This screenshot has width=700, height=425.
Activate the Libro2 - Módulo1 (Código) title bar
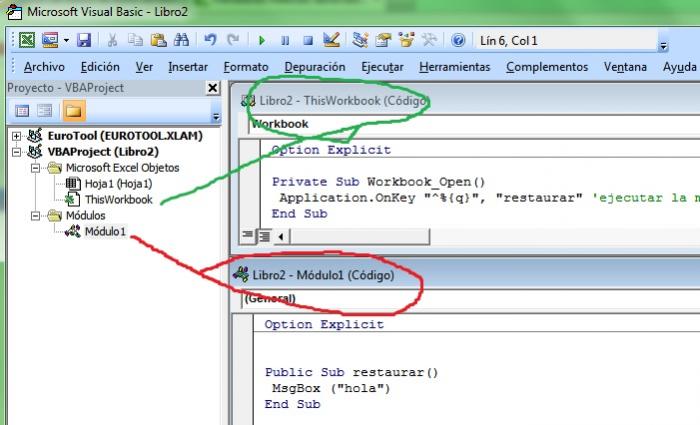466,275
